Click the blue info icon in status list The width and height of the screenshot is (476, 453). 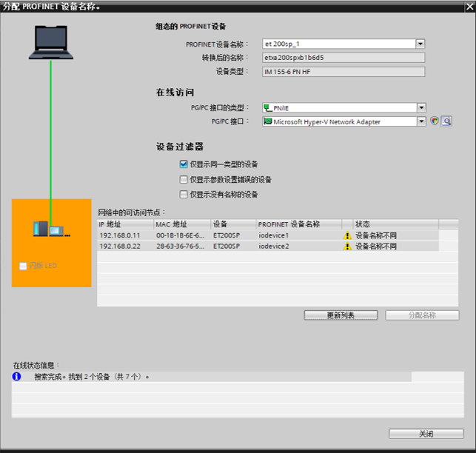[16, 377]
